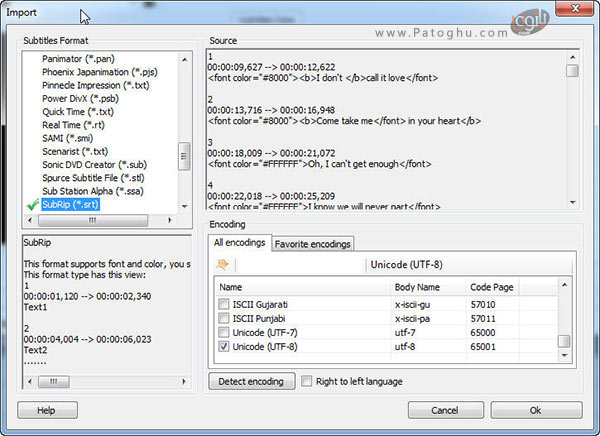This screenshot has width=600, height=436.
Task: Click right arrow of format list horizontal scrollbar
Action: tap(170, 220)
